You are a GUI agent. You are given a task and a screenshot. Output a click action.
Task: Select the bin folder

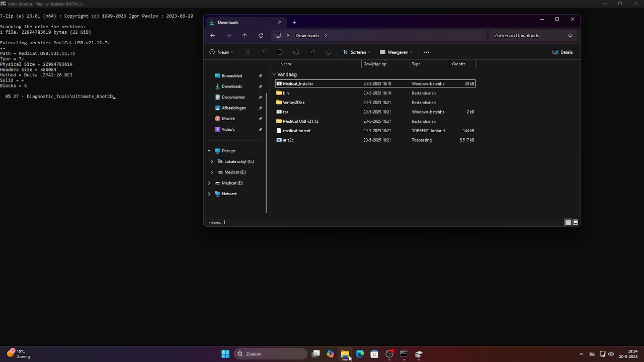tap(375, 93)
